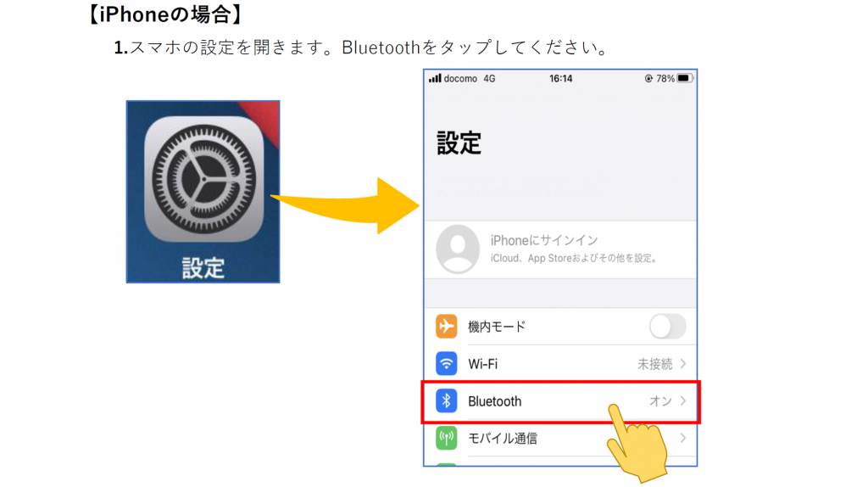This screenshot has width=868, height=487.
Task: Tap the Wi-Fi 未接続 status text
Action: click(655, 364)
